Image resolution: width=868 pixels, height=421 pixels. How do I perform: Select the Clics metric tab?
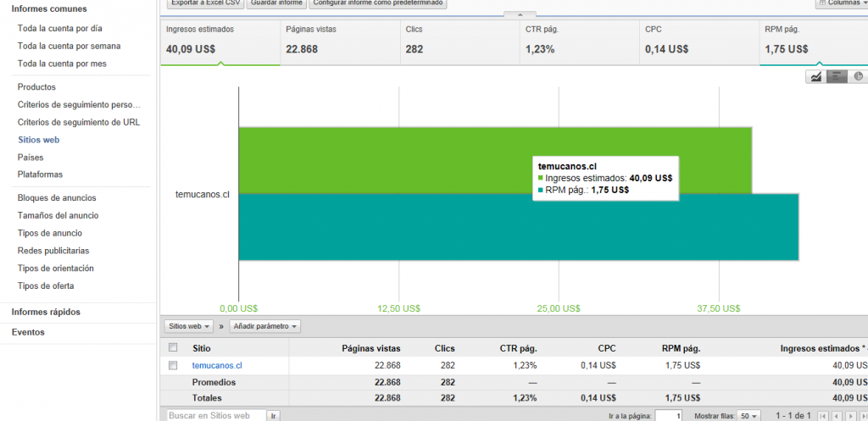click(x=460, y=42)
